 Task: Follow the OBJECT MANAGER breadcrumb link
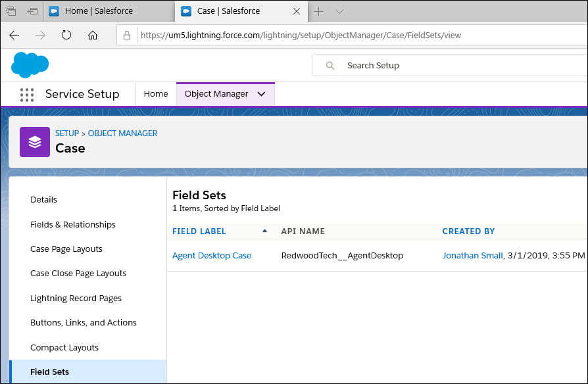pos(122,133)
